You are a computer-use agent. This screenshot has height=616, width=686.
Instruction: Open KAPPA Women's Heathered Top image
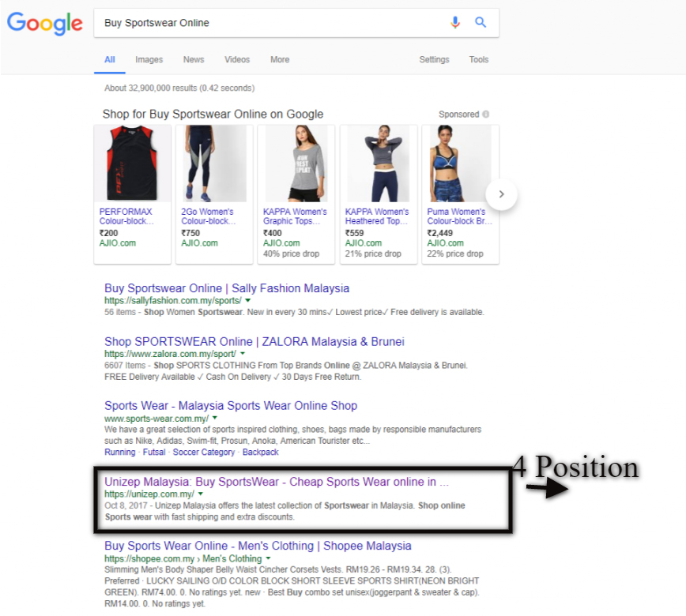coord(379,163)
